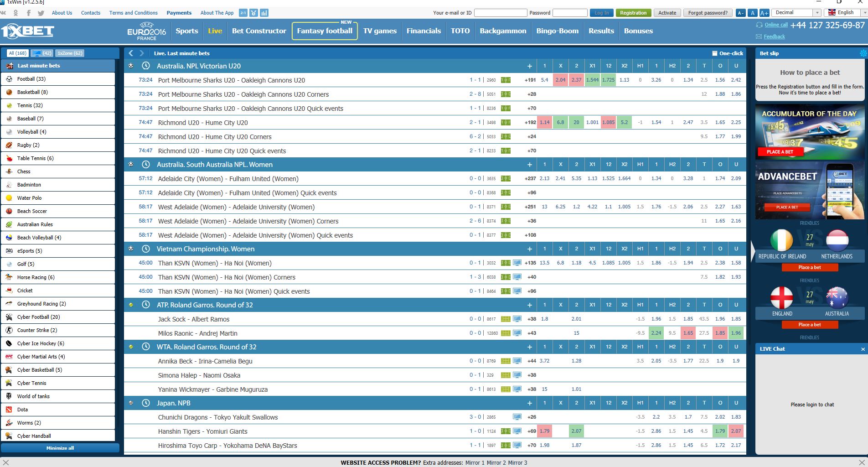The height and width of the screenshot is (467, 868).
Task: Select odds 2.24 for Milos Raonic handicap
Action: click(656, 333)
